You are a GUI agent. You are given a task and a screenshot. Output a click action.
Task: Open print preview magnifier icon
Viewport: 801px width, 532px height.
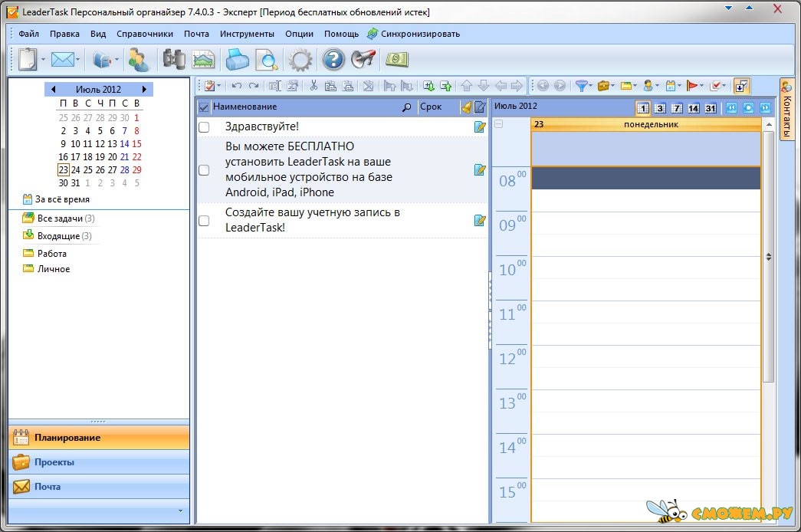[267, 60]
